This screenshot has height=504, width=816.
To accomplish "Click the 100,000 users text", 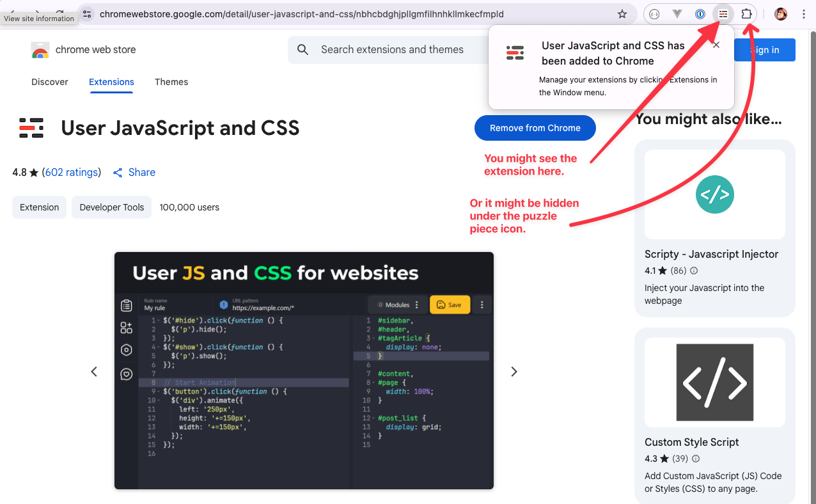I will coord(189,207).
